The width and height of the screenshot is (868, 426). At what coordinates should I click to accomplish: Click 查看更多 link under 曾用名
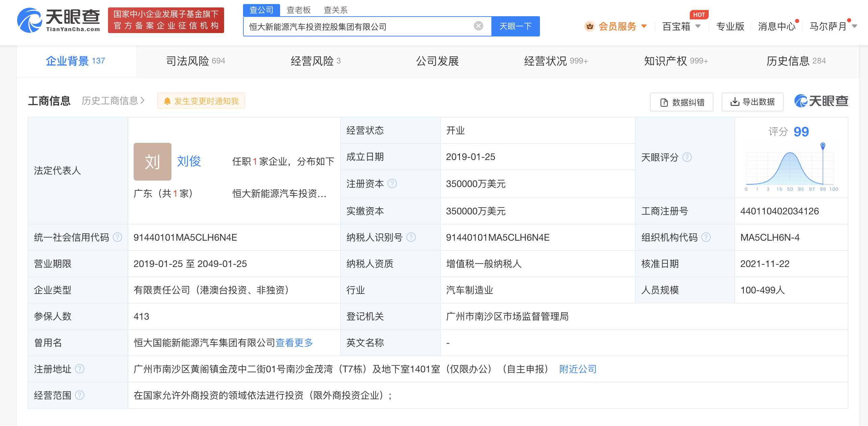pos(294,342)
